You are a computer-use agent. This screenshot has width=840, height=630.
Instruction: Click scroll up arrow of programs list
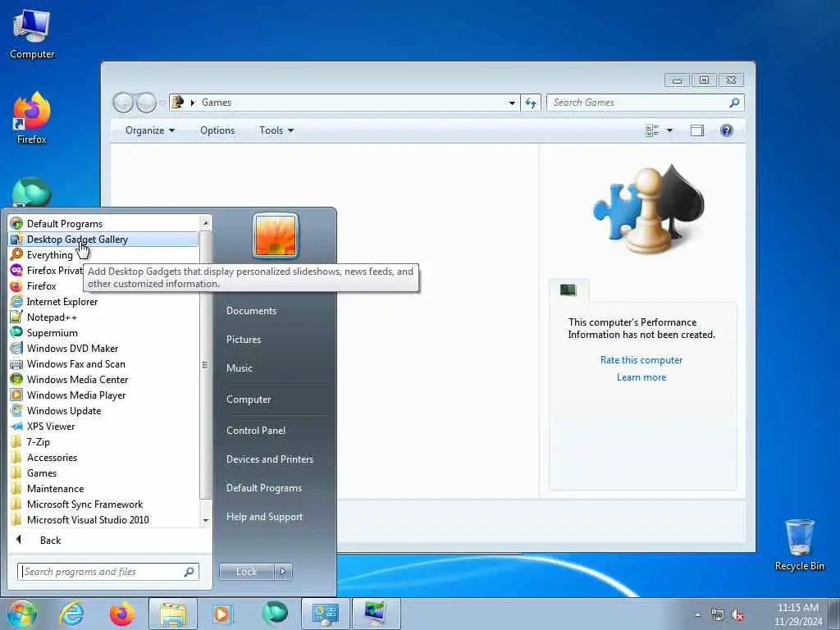click(206, 222)
